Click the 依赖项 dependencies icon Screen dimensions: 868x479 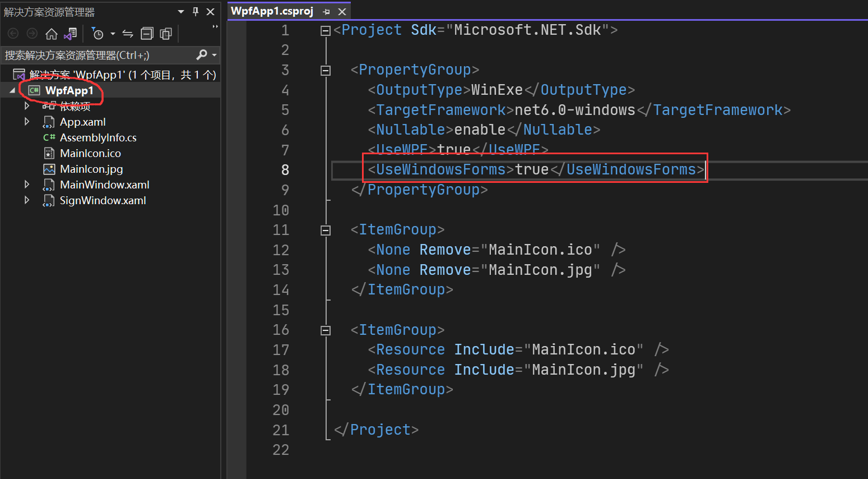point(49,106)
